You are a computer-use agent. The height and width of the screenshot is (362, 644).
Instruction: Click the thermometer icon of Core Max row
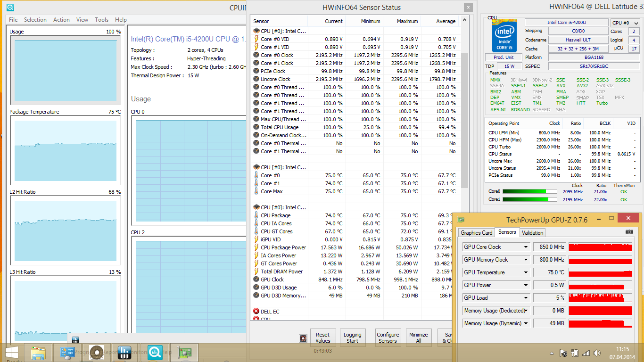256,191
